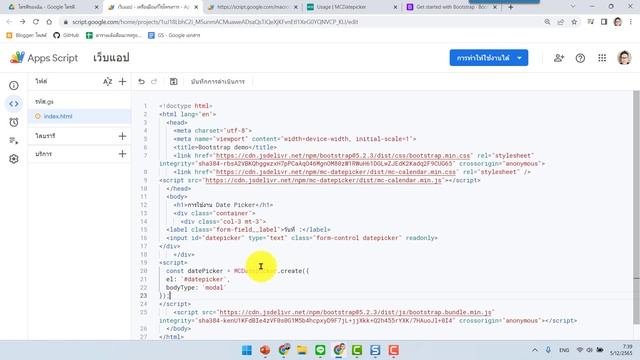Show hidden system tray icons chevron

[535, 350]
